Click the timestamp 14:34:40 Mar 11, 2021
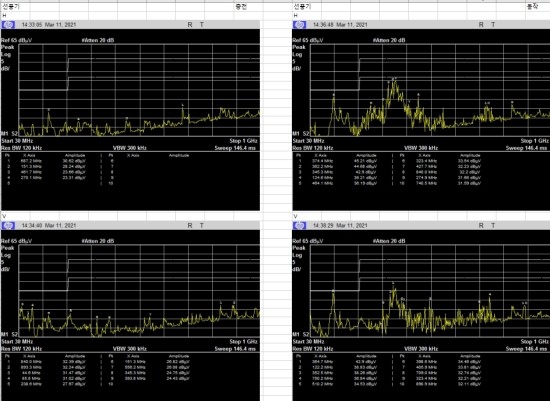The height and width of the screenshot is (401, 550). tap(49, 225)
